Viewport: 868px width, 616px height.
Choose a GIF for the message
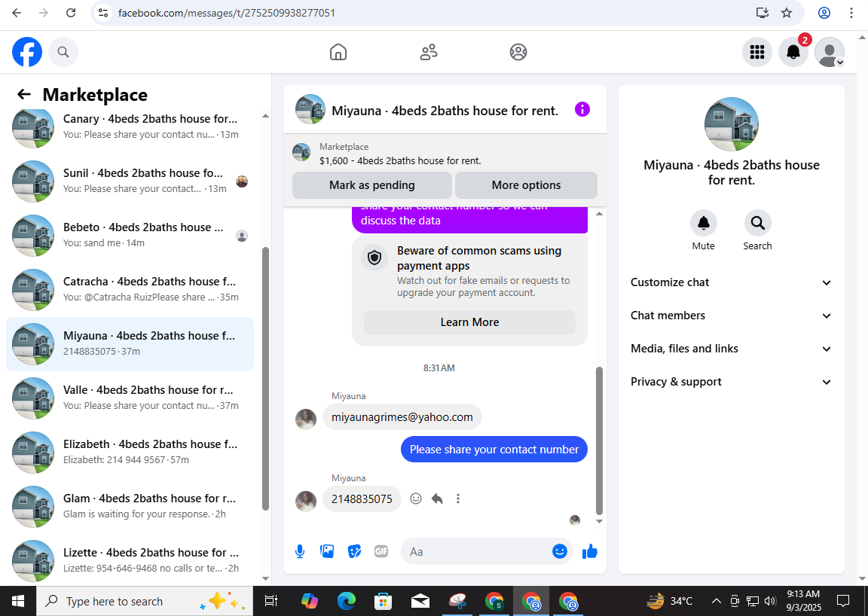(381, 551)
